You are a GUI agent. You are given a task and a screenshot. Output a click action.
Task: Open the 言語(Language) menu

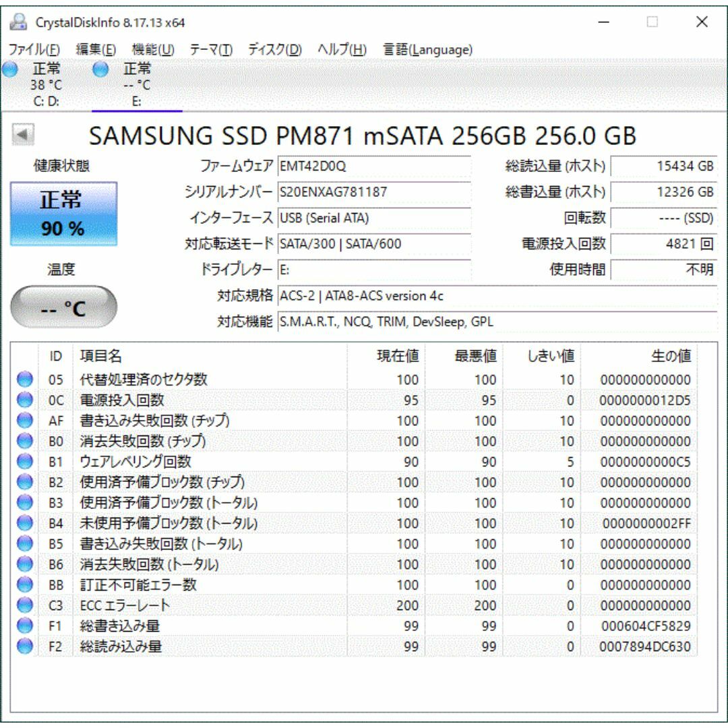427,49
